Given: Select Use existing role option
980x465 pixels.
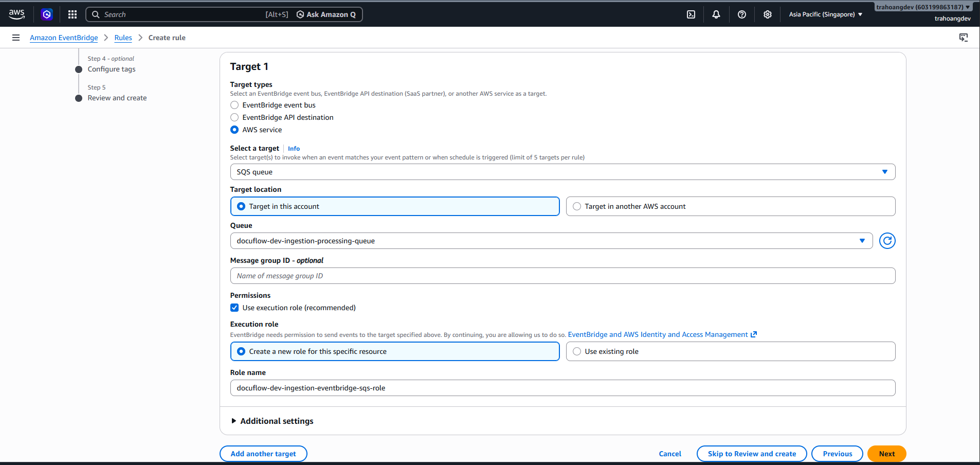Looking at the screenshot, I should (x=731, y=351).
